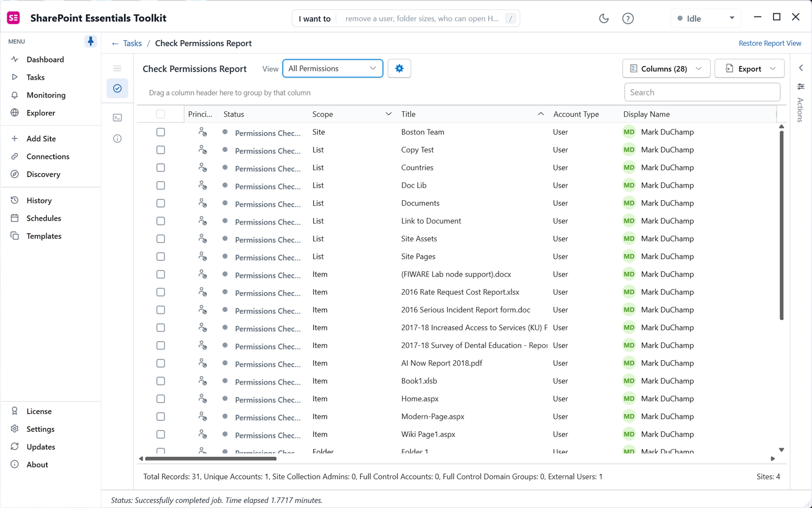Expand the Export dropdown
The width and height of the screenshot is (812, 508).
pos(749,69)
